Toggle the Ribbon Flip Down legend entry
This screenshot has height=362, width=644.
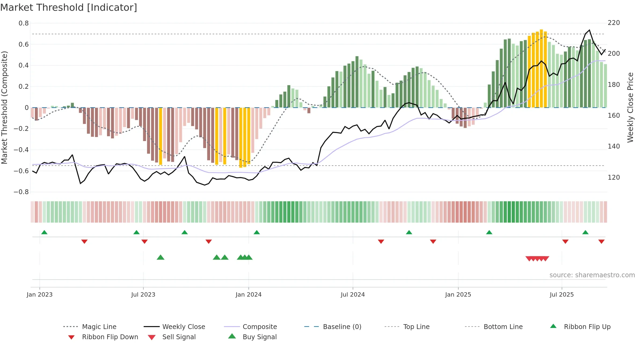click(103, 337)
